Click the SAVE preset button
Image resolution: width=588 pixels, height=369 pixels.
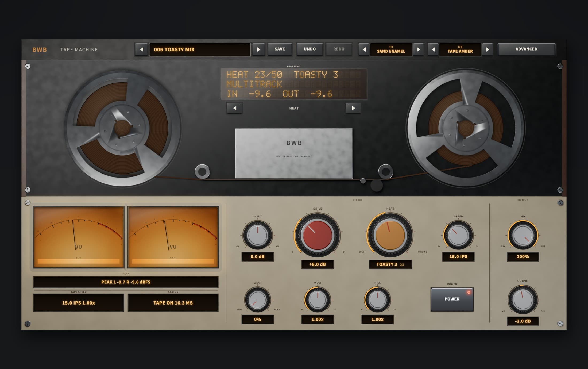pos(280,49)
